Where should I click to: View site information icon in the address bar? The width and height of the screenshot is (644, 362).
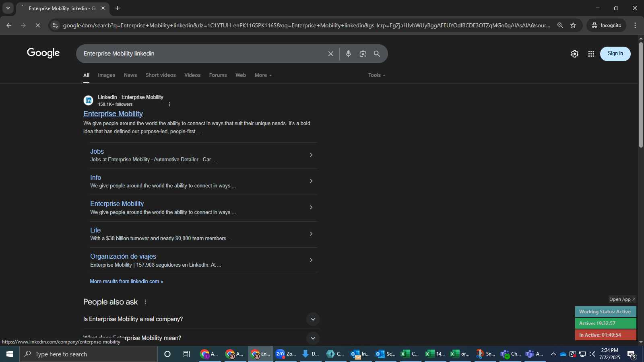[55, 25]
